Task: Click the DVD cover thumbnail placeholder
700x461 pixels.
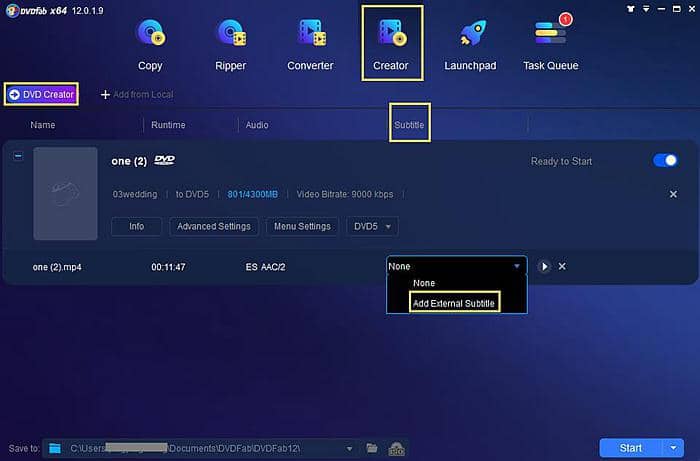Action: (65, 193)
